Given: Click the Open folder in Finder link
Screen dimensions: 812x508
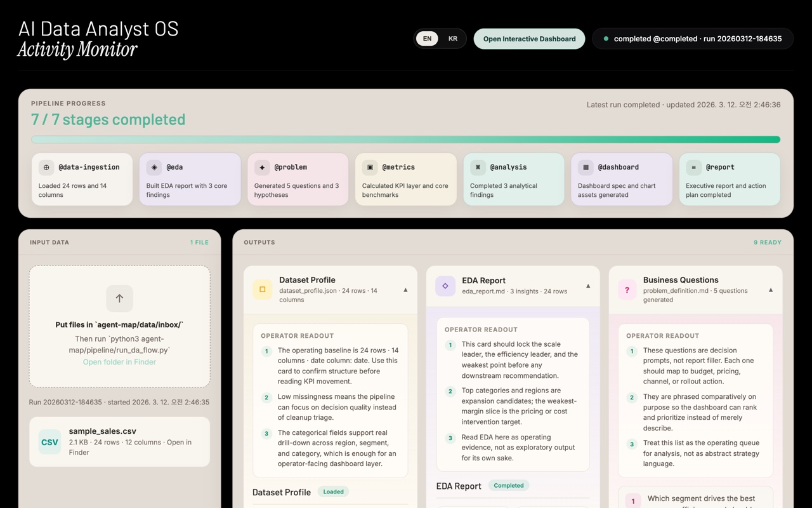Looking at the screenshot, I should [119, 362].
